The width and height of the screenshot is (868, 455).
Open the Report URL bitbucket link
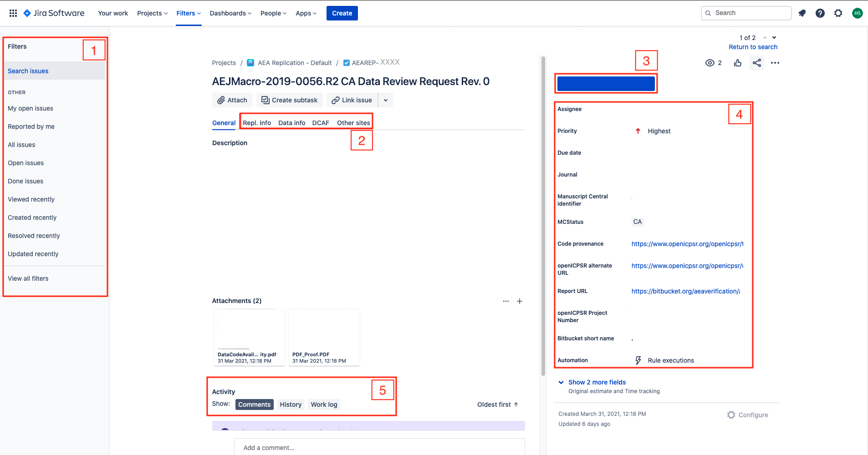[x=686, y=291]
